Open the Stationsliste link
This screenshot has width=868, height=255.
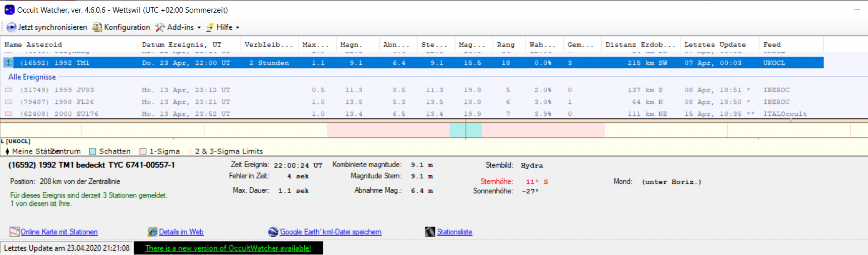tap(454, 232)
